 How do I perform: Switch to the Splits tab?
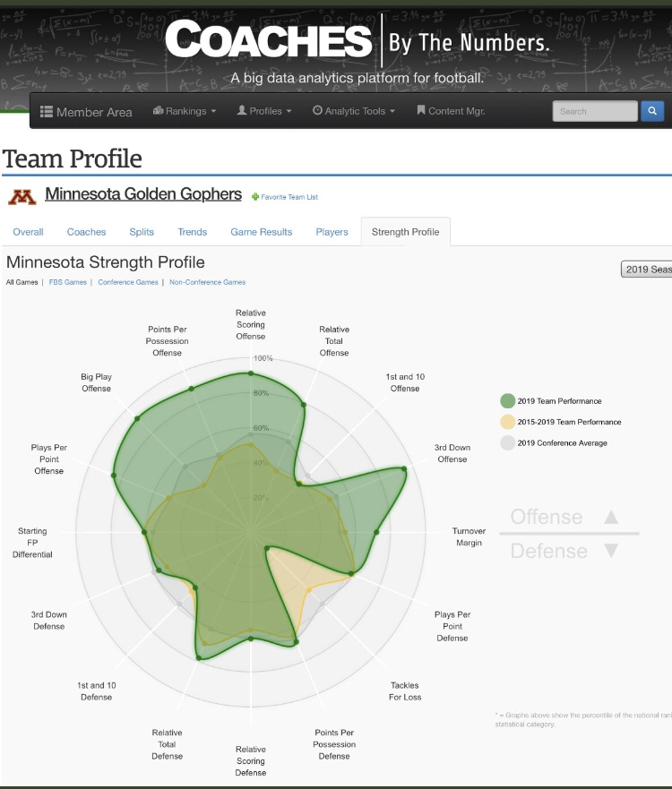tap(142, 232)
